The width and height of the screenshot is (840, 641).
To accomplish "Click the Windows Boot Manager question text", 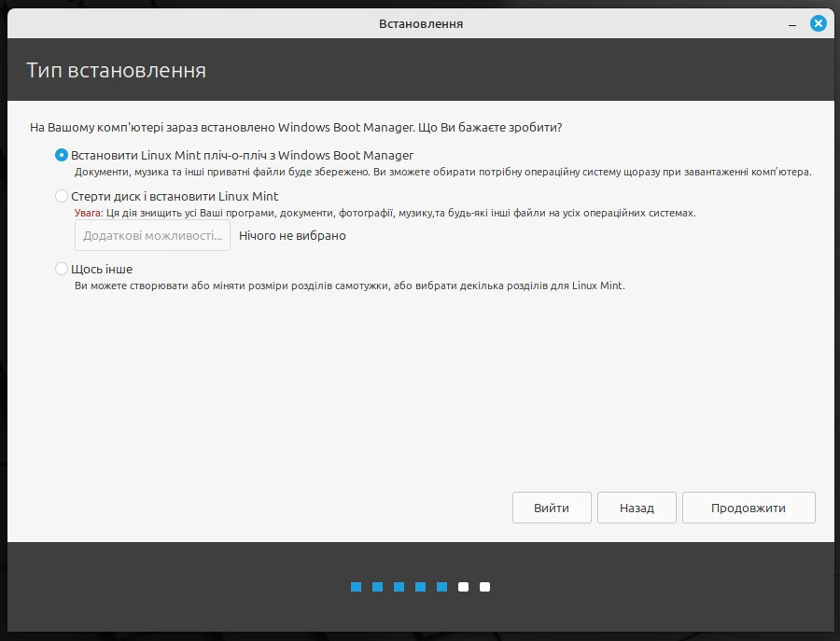I will pyautogui.click(x=296, y=128).
